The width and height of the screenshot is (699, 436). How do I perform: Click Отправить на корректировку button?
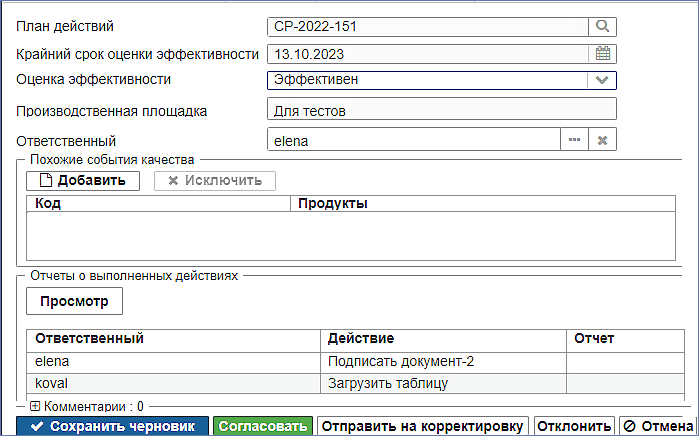[x=422, y=426]
